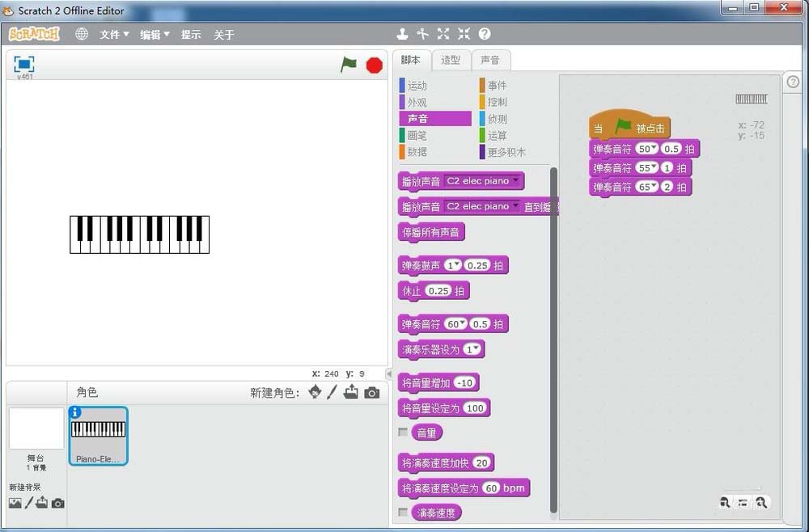
Task: Select the Piano-Ele sprite thumbnail
Action: 97,435
